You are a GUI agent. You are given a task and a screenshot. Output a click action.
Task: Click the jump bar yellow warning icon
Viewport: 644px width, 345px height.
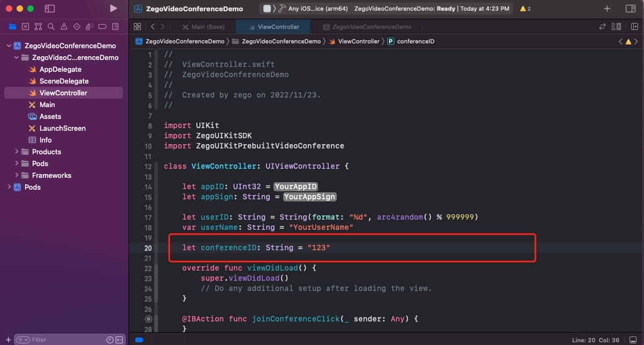[628, 41]
